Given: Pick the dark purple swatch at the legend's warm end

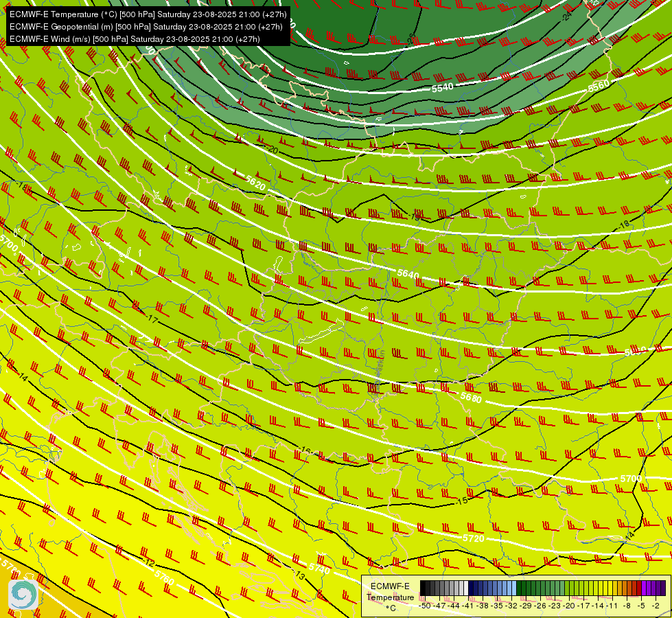Looking at the screenshot, I should click(x=663, y=588).
